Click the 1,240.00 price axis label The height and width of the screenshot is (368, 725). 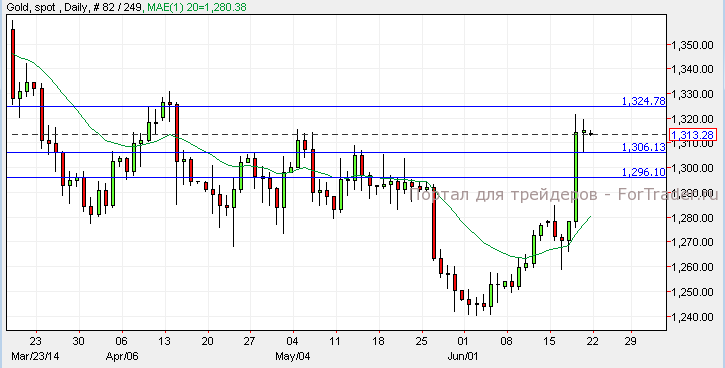click(x=692, y=317)
